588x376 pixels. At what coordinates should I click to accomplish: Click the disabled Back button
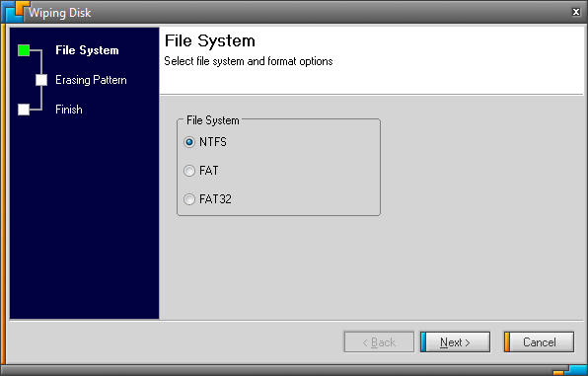tap(379, 342)
